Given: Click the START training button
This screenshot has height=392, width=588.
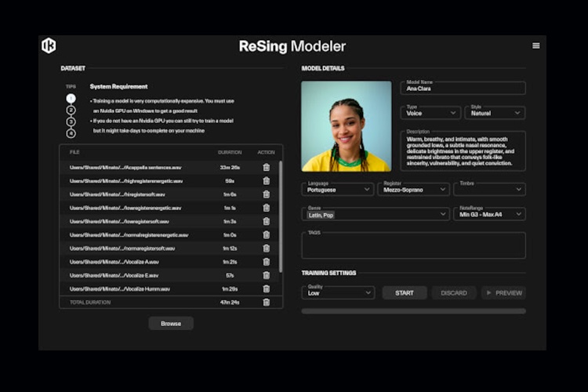Looking at the screenshot, I should (405, 292).
